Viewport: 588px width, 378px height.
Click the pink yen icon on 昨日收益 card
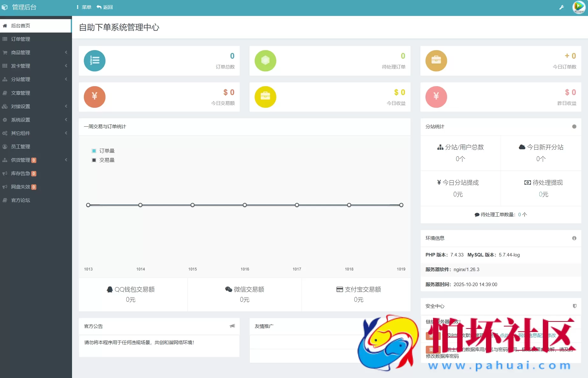tap(436, 97)
